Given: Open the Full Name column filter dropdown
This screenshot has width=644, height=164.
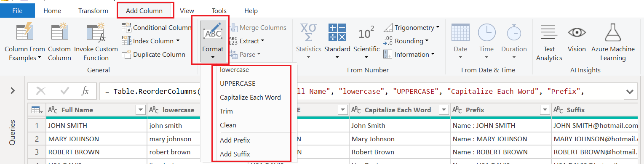Looking at the screenshot, I should click(141, 110).
